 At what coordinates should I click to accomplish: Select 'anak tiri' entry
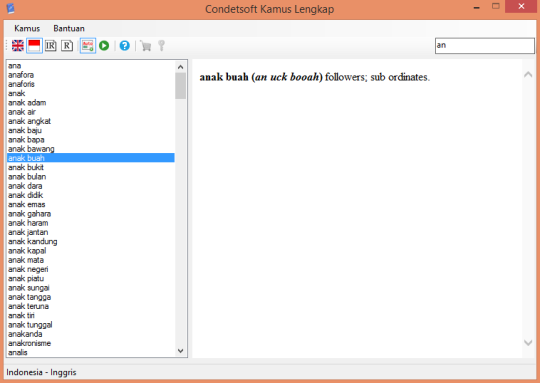tap(91, 316)
